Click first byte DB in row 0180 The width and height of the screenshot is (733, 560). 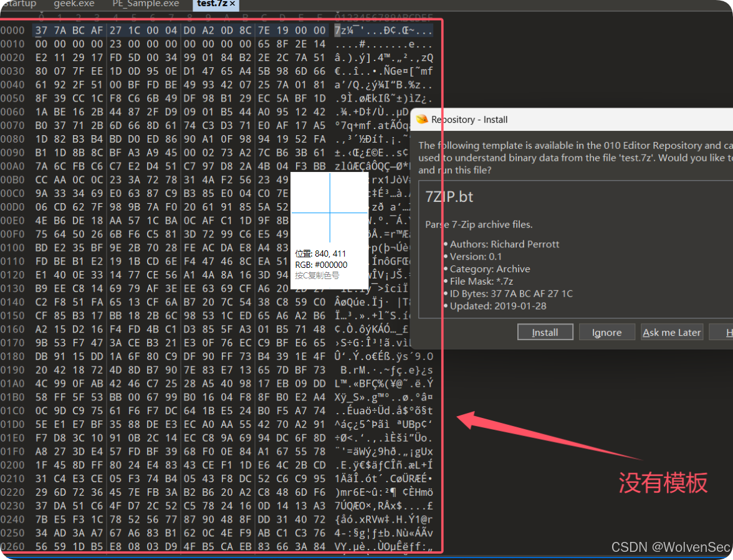tap(41, 356)
